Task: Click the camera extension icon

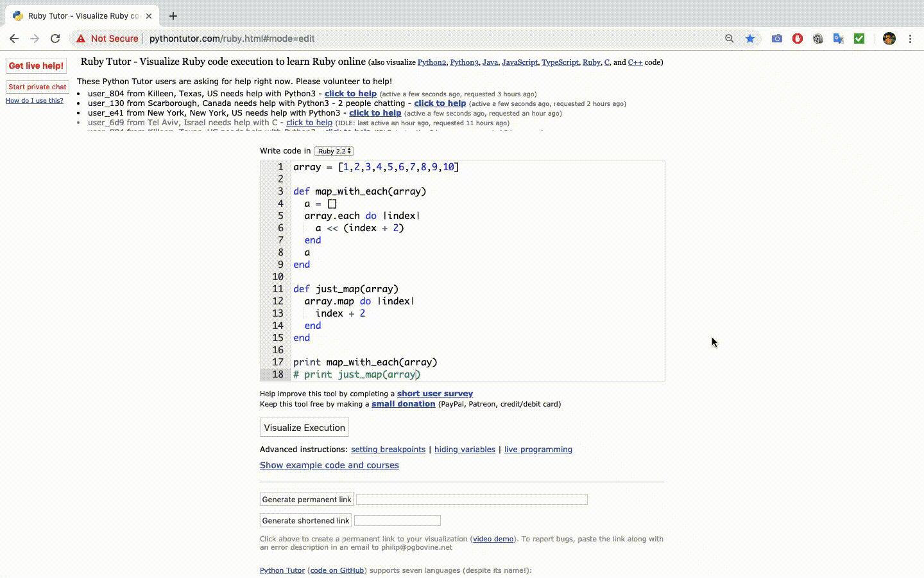Action: 777,39
